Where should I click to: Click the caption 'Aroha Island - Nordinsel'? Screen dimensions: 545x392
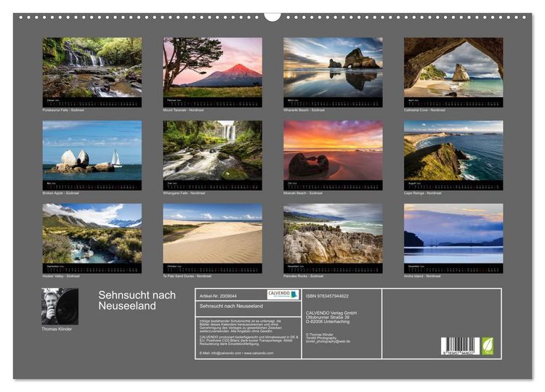[422, 276]
